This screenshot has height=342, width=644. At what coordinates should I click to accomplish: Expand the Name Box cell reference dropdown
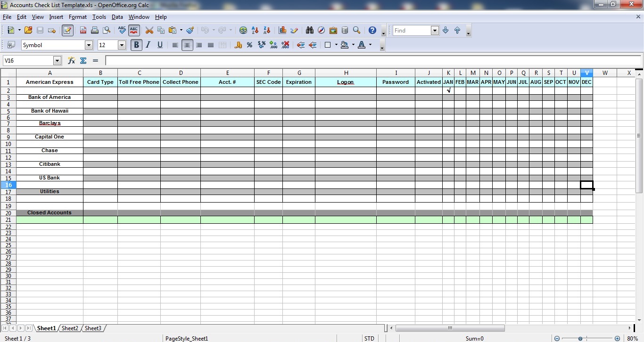(57, 60)
